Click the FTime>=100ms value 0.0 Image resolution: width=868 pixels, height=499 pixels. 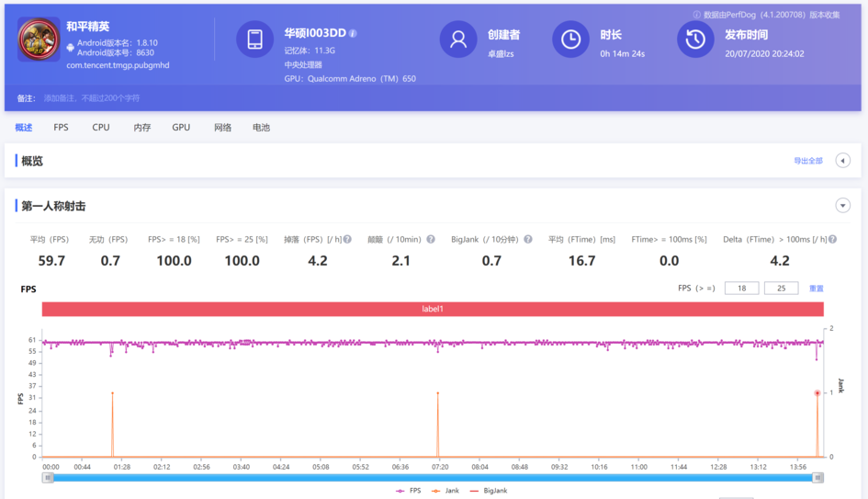[x=669, y=261]
